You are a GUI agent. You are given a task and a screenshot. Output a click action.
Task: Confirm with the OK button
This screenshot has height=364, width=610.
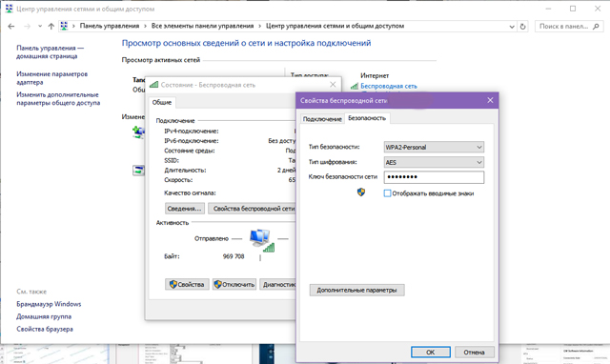click(431, 352)
